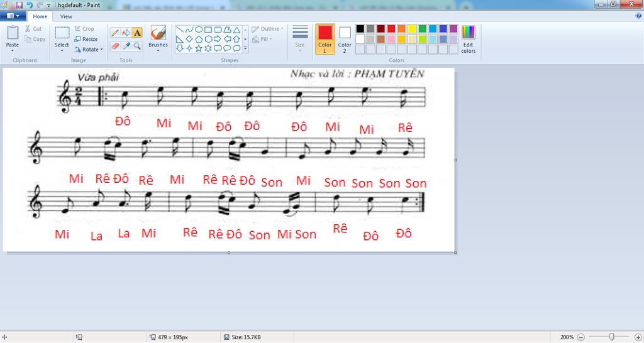Click the Brushes tool icon
Image resolution: width=644 pixels, height=343 pixels.
click(158, 33)
